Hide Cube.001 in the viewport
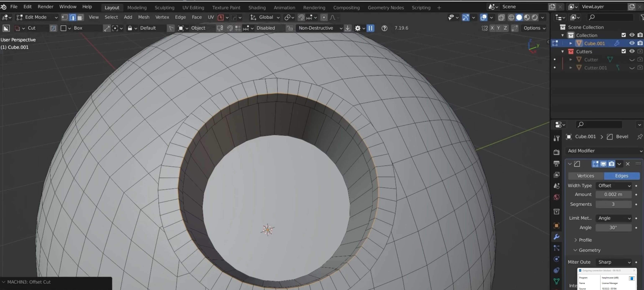644x290 pixels. click(632, 43)
